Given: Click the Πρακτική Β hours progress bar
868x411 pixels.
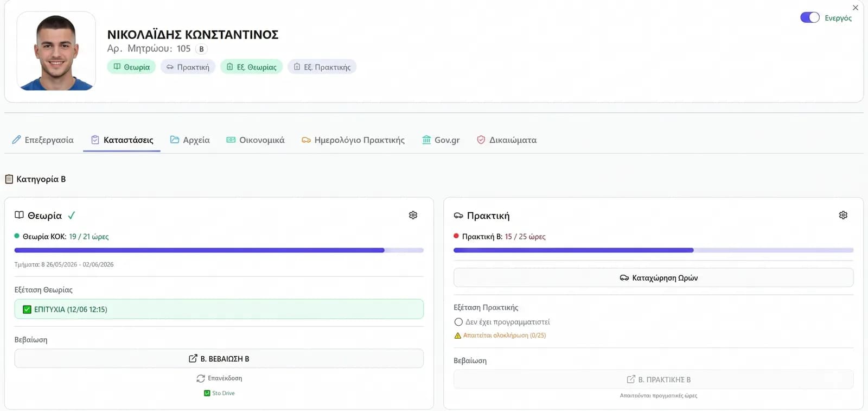Looking at the screenshot, I should point(653,250).
